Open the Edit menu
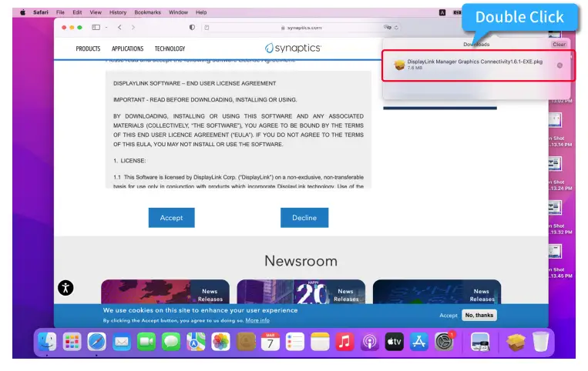The height and width of the screenshot is (371, 588). [77, 12]
